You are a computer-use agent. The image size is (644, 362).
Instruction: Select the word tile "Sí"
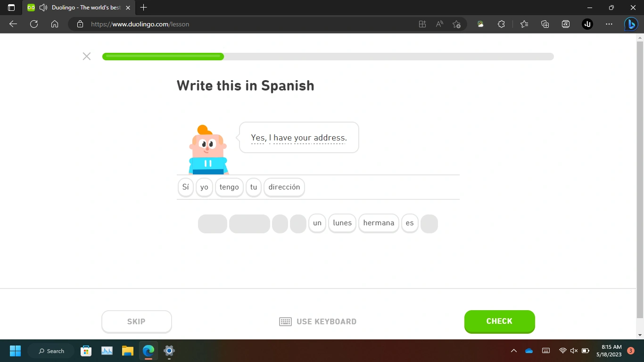185,187
